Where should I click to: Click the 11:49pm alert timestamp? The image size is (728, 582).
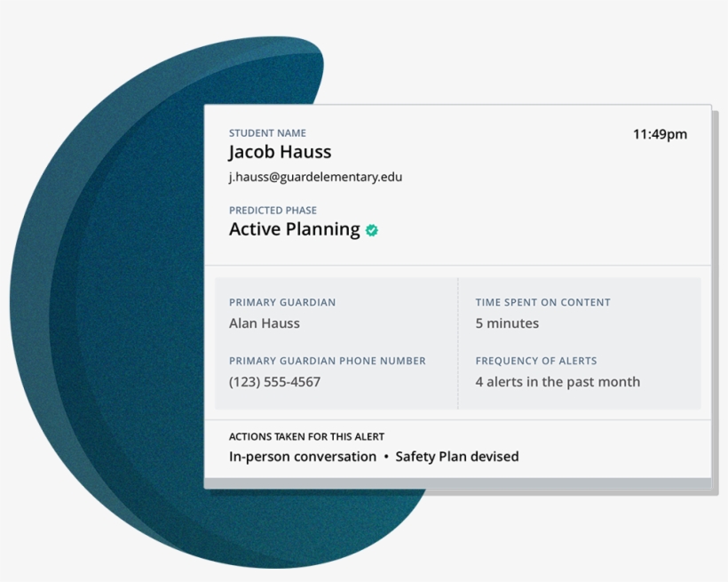tap(660, 134)
